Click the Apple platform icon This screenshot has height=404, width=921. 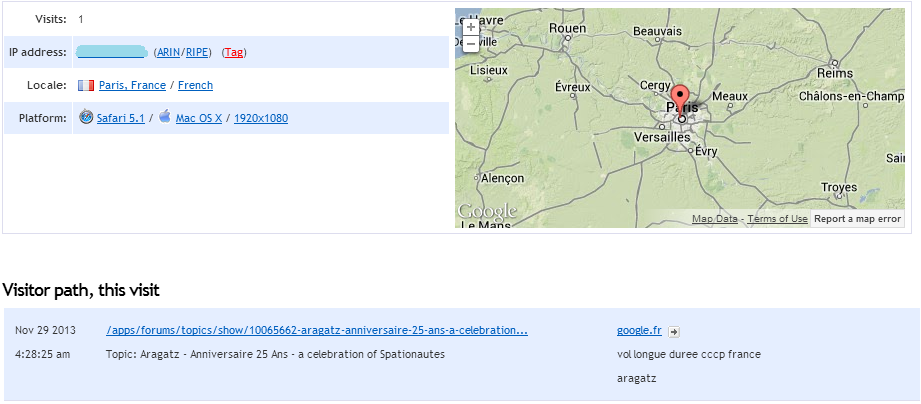pyautogui.click(x=165, y=117)
